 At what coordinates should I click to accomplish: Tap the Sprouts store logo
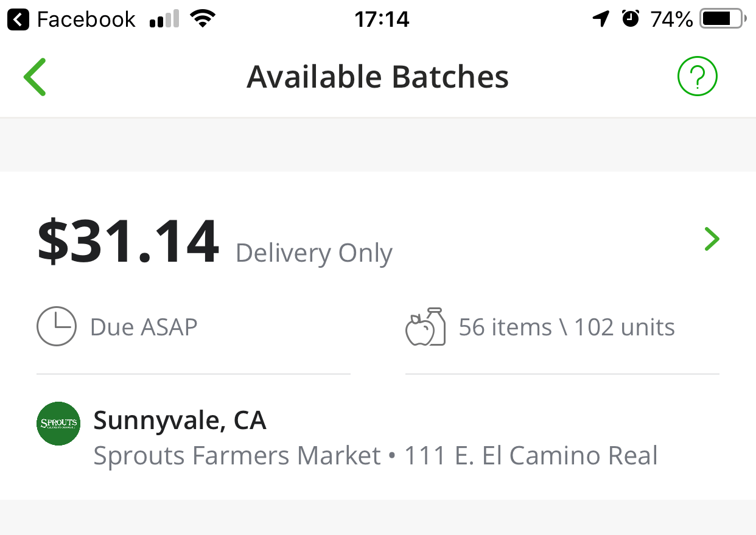(x=58, y=423)
